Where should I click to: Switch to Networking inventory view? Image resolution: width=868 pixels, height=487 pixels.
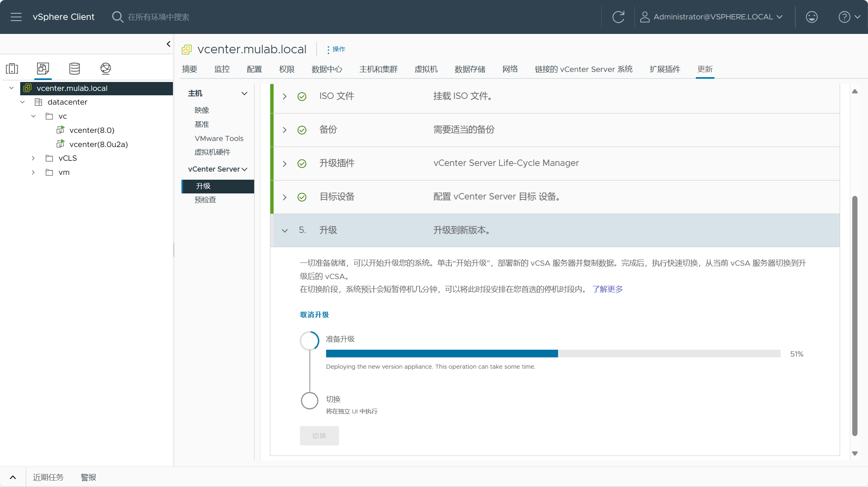[x=105, y=69]
